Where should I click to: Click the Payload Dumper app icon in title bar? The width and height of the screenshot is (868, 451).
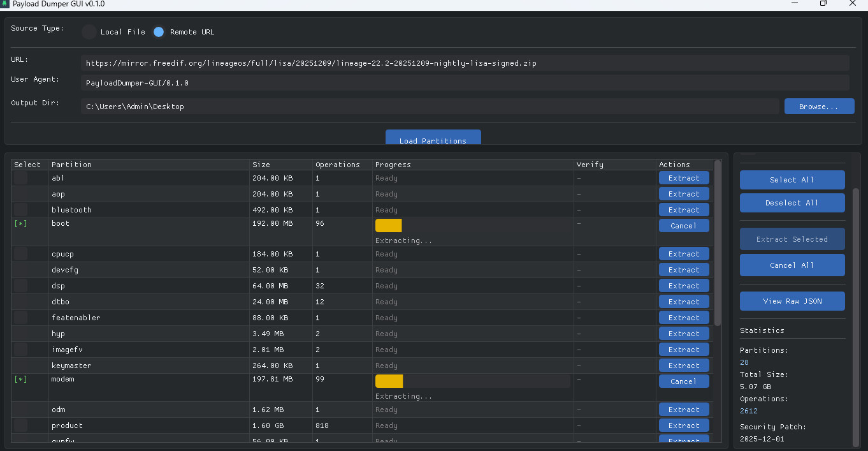(x=5, y=4)
